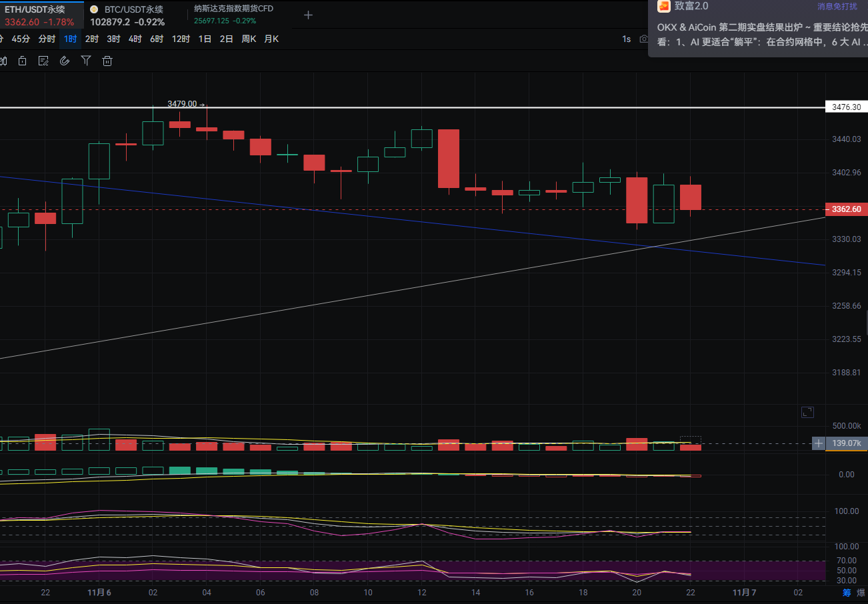Click the plus button beside 139.07k label
The height and width of the screenshot is (604, 868).
click(x=818, y=443)
